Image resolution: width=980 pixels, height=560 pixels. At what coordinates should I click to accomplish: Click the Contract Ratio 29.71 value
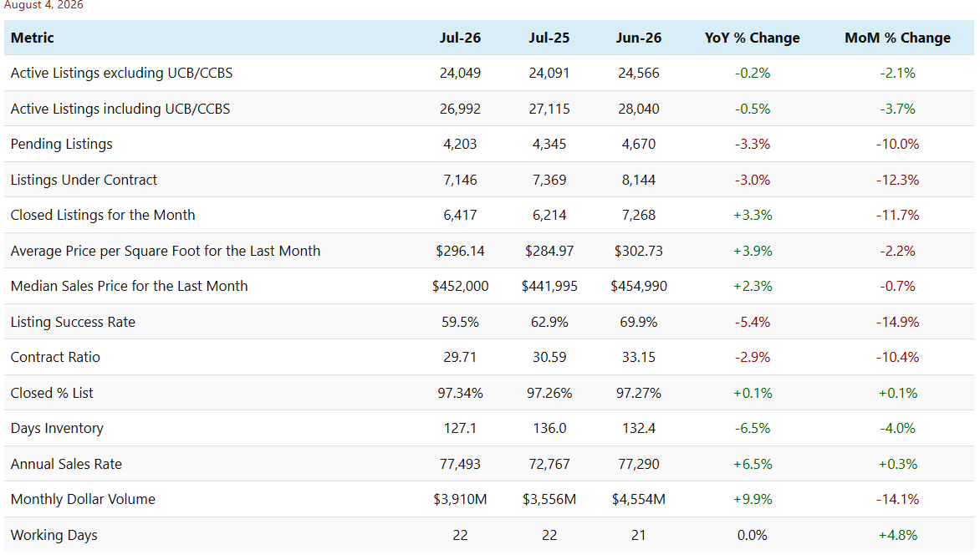[460, 358]
